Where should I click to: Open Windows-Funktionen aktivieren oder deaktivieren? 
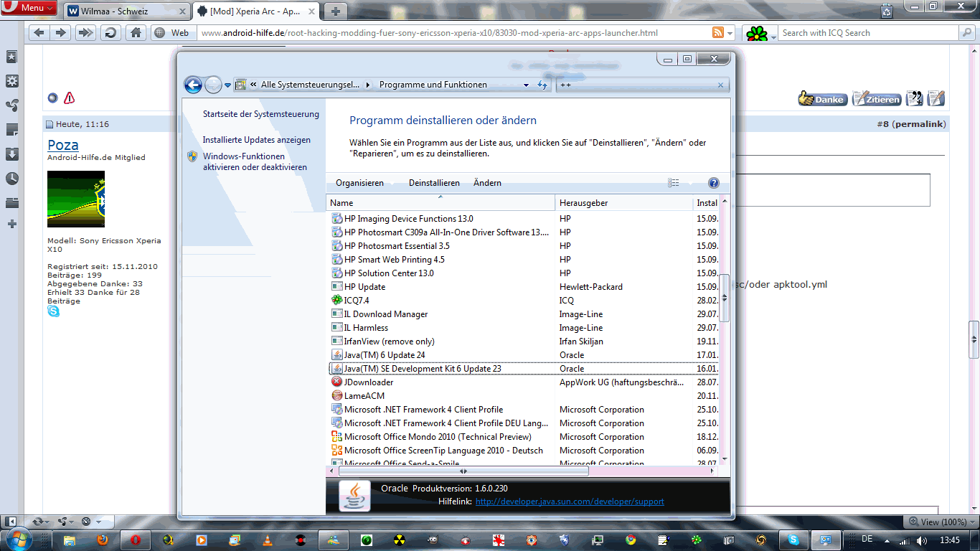pyautogui.click(x=255, y=161)
